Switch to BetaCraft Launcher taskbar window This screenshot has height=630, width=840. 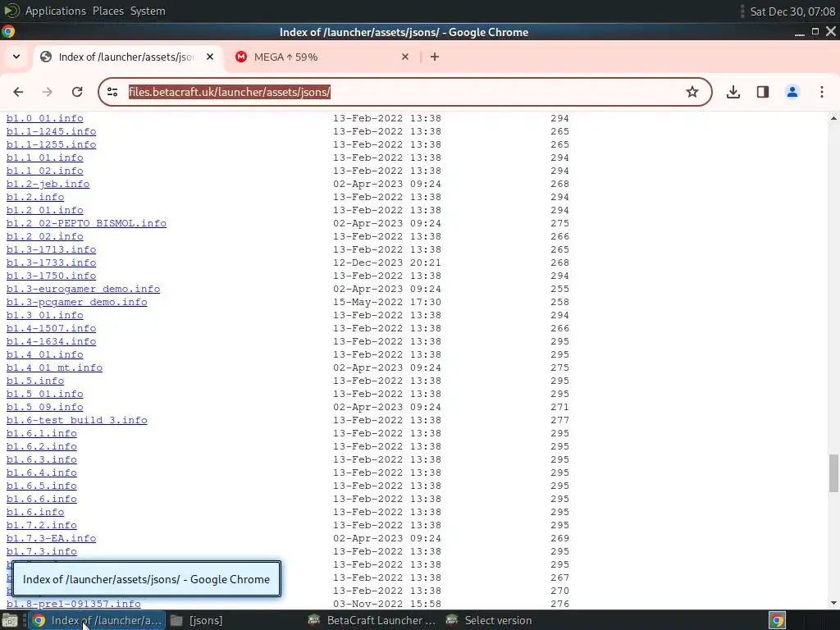(372, 620)
